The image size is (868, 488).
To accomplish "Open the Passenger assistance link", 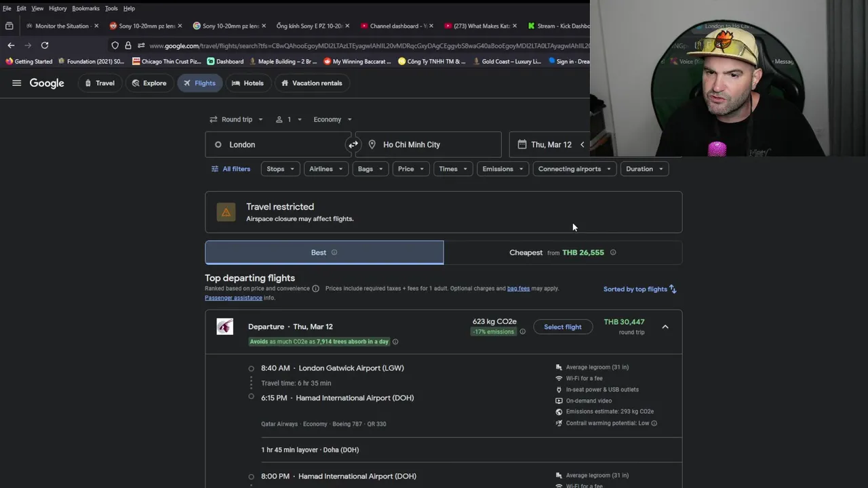I will (x=233, y=298).
